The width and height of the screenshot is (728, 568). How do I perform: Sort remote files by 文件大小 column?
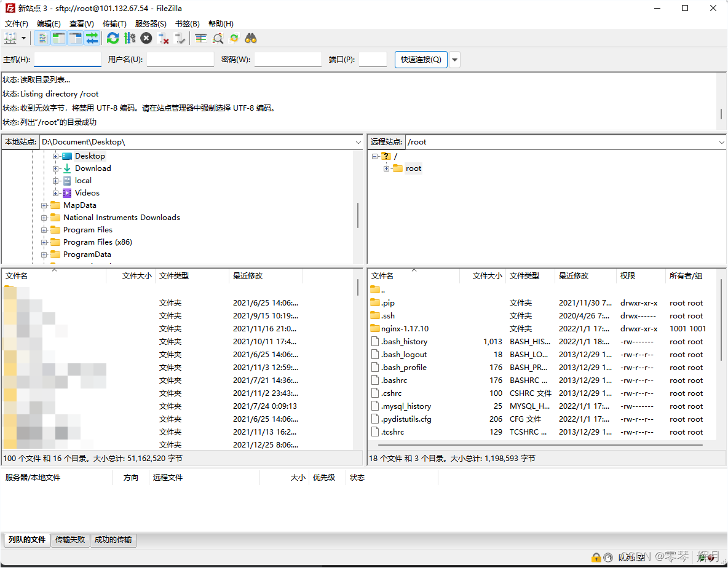point(482,276)
